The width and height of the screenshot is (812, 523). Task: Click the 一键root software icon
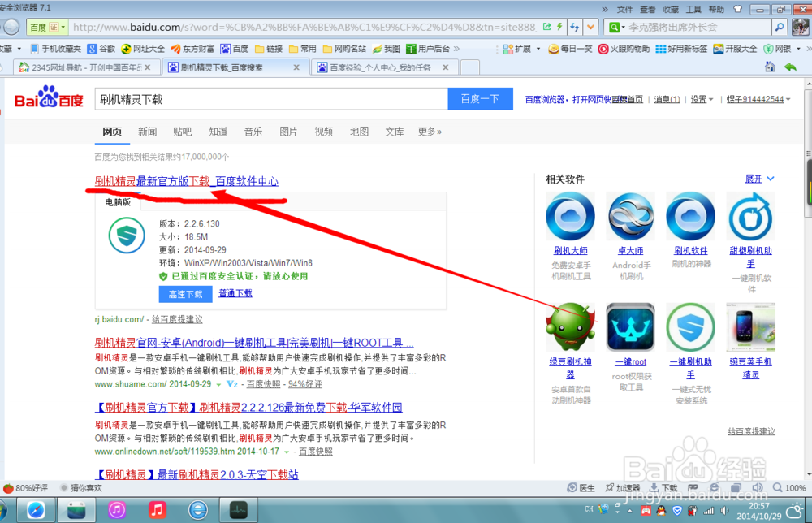coord(630,327)
